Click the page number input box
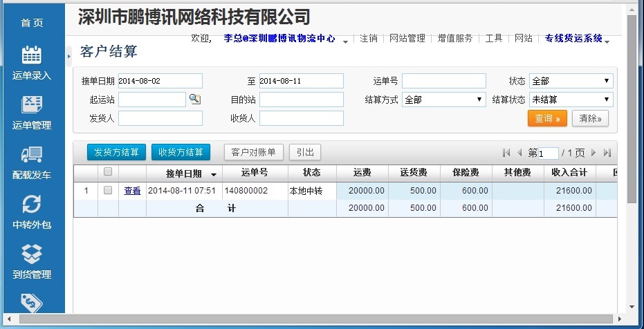The width and height of the screenshot is (644, 329). (x=549, y=153)
